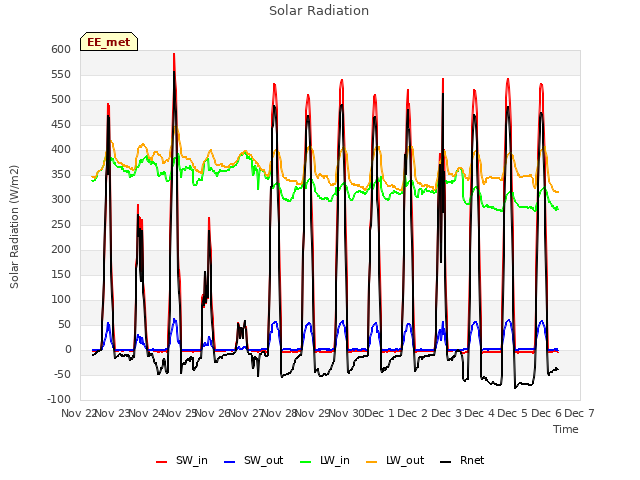Image resolution: width=640 pixels, height=480 pixels.
Task: Click the 600 y-axis tick label
Action: tap(61, 49)
